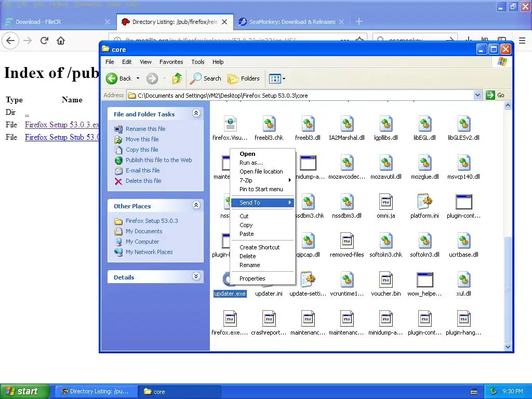Click the Windows start button
The width and height of the screenshot is (532, 399).
(24, 391)
